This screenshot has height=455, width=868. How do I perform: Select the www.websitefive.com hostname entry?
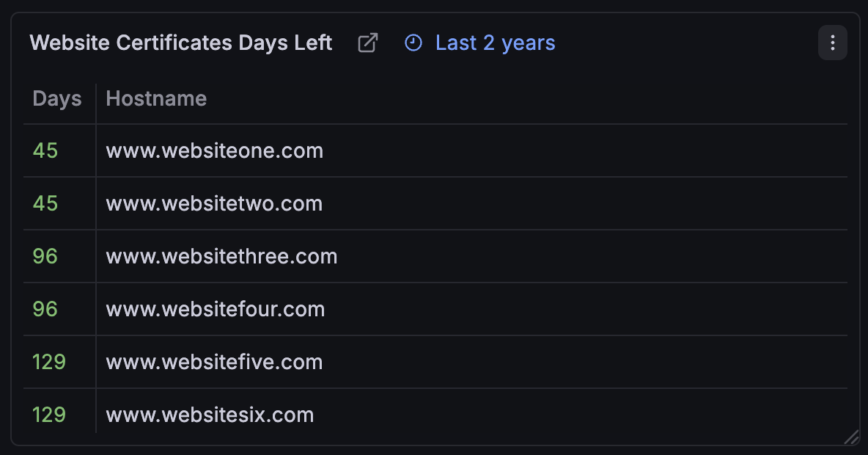pyautogui.click(x=214, y=362)
